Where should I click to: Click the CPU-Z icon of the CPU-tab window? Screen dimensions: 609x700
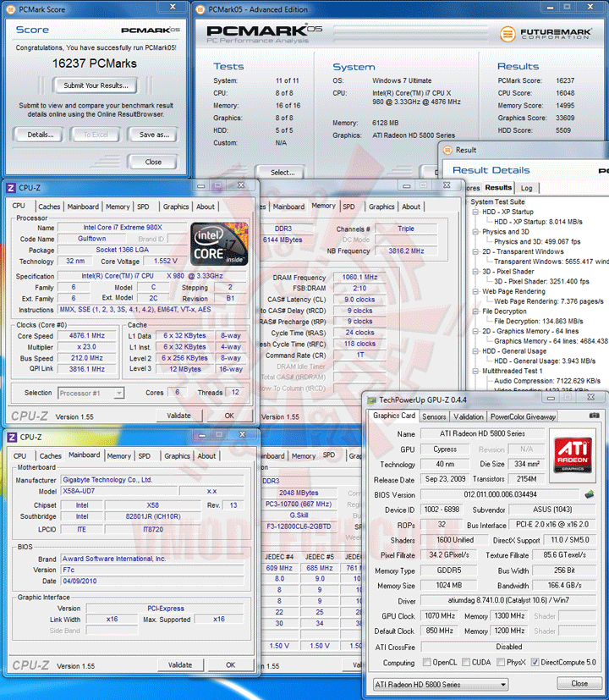tap(11, 188)
